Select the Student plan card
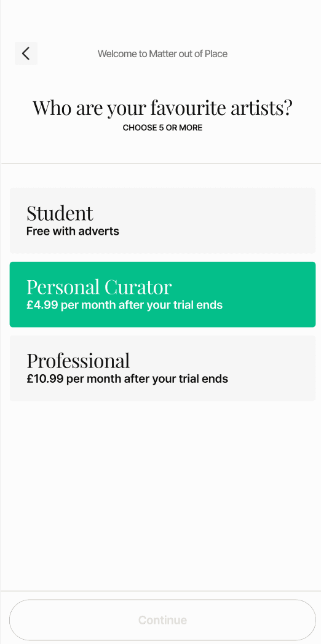The width and height of the screenshot is (321, 644). 162,221
